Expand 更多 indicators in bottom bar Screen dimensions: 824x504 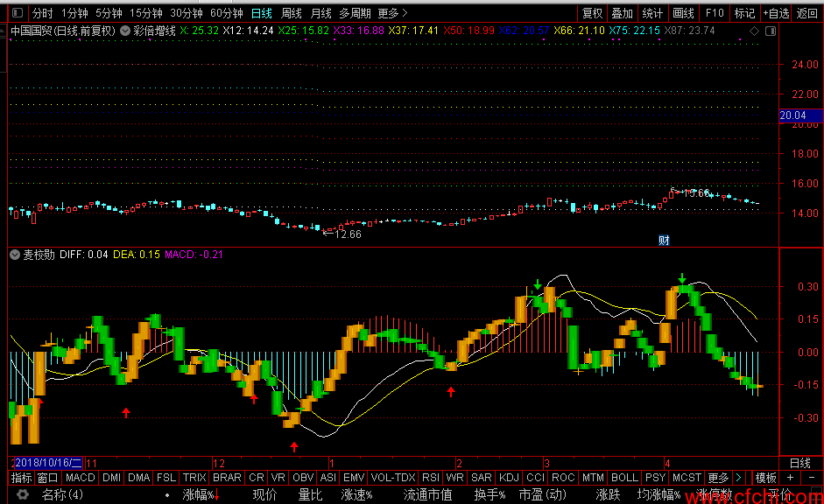coord(718,478)
